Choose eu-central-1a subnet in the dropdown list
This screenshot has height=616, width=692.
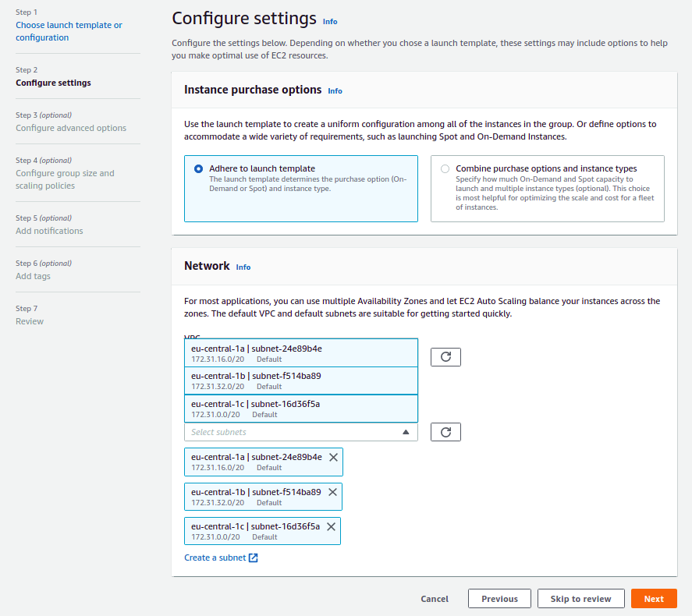[300, 353]
